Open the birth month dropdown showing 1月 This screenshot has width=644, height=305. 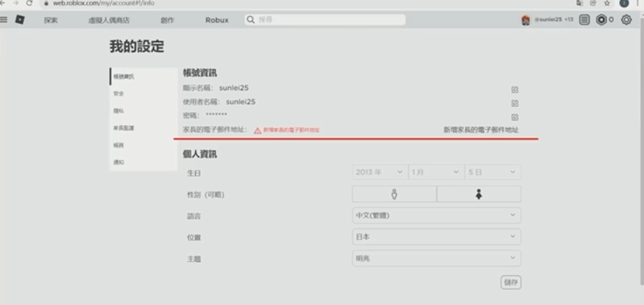pyautogui.click(x=436, y=172)
